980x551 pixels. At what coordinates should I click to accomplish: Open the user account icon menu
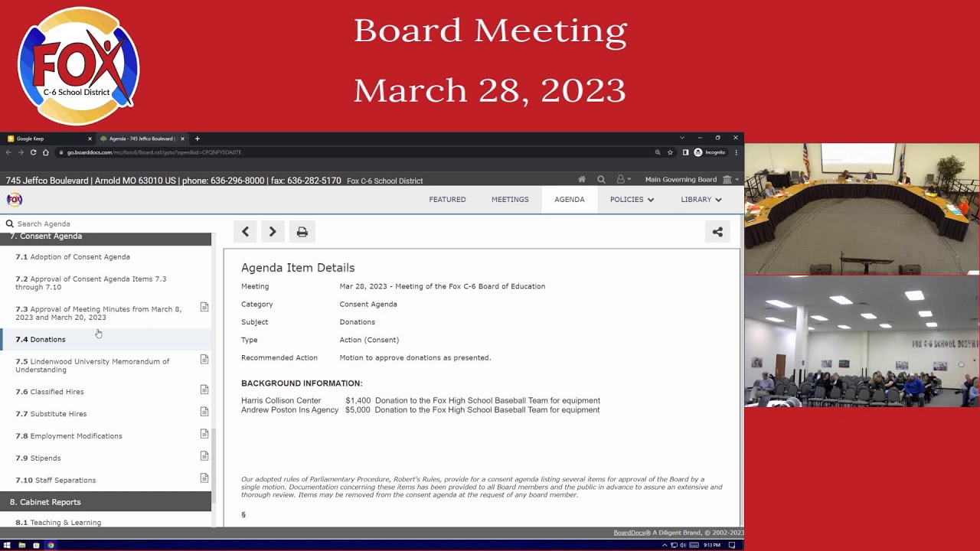pyautogui.click(x=623, y=180)
